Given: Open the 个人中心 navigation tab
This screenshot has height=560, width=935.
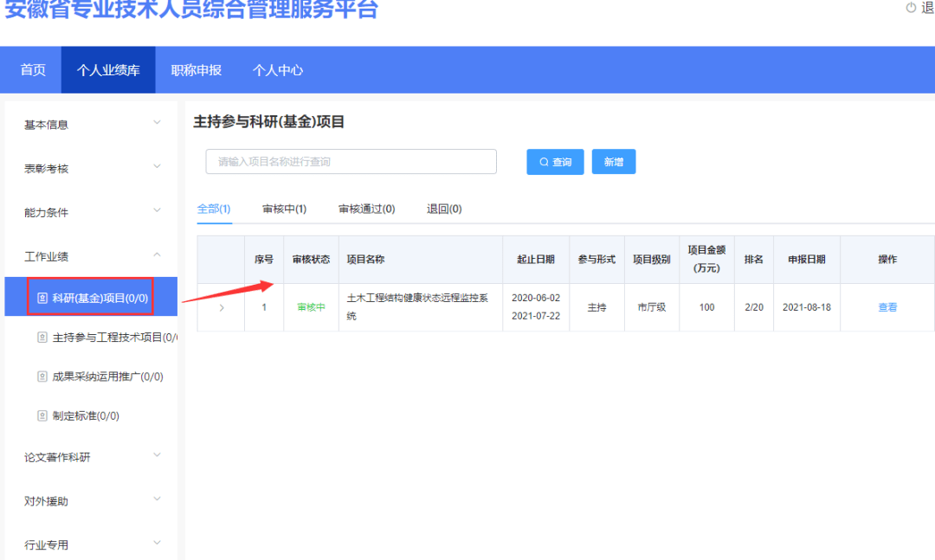Looking at the screenshot, I should pyautogui.click(x=278, y=69).
